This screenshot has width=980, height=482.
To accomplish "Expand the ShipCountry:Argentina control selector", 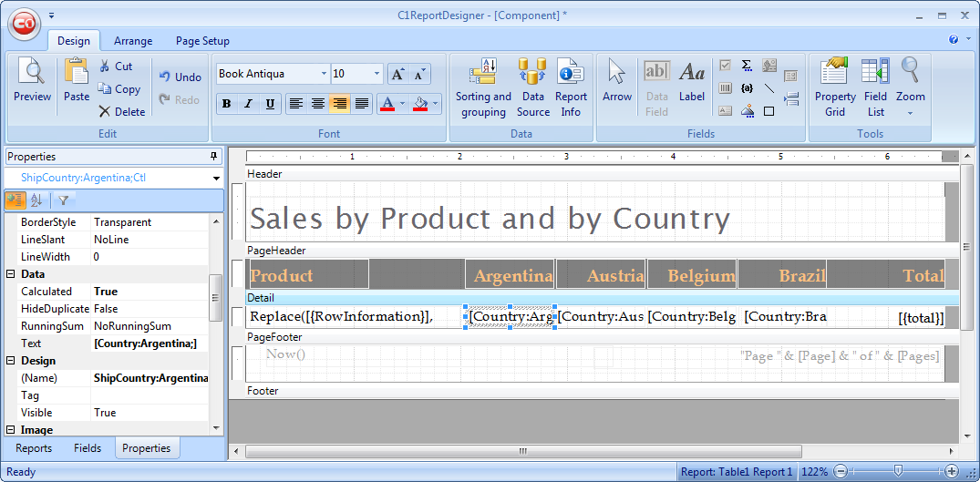I will coord(216,178).
